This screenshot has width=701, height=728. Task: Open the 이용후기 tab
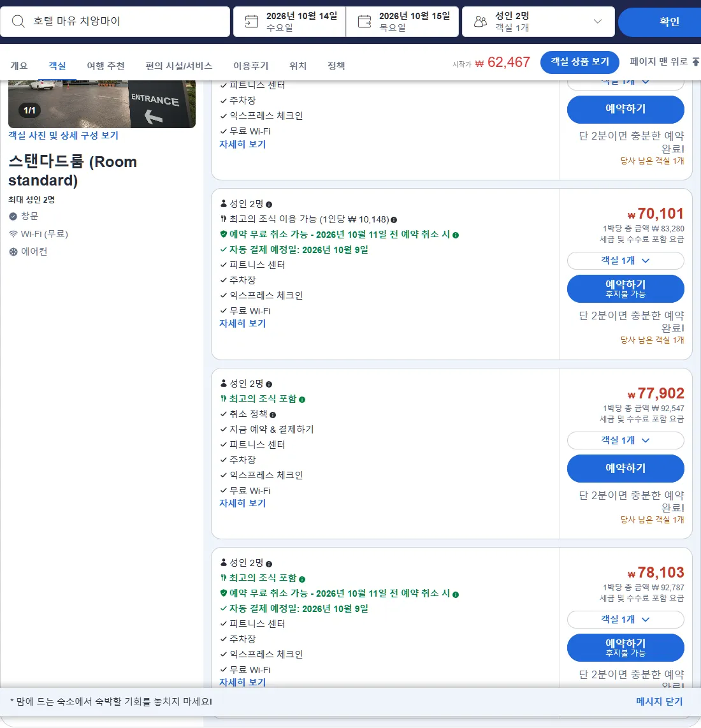coord(250,66)
